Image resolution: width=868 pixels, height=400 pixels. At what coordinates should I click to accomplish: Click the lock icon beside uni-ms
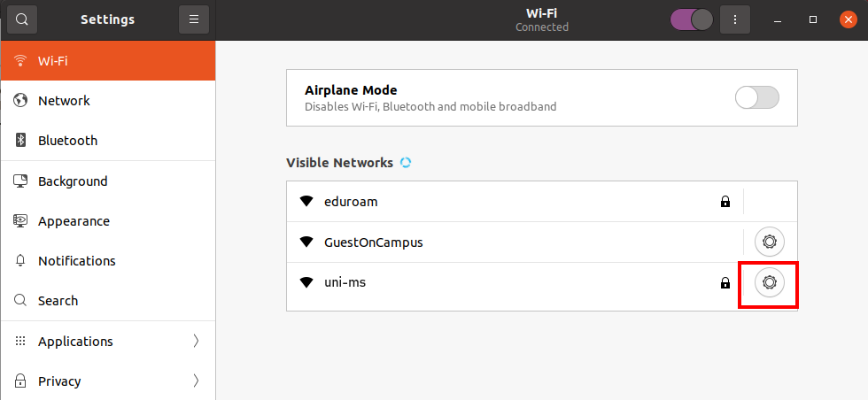[725, 282]
